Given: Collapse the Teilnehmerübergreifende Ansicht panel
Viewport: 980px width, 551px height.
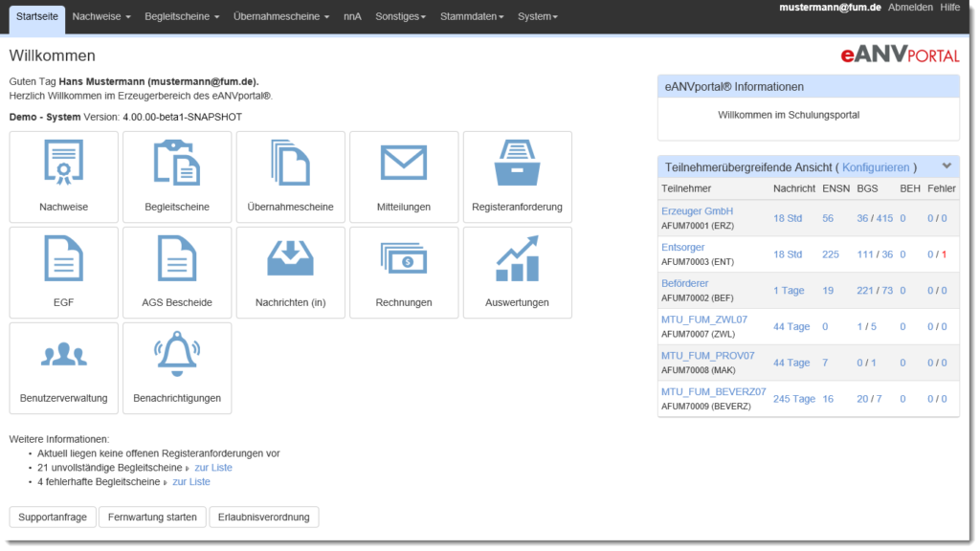Looking at the screenshot, I should [947, 166].
